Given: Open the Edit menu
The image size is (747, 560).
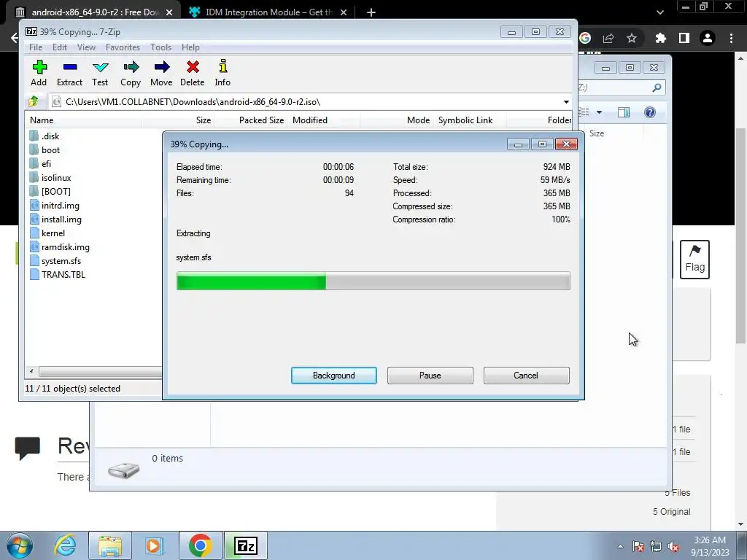Looking at the screenshot, I should 60,47.
